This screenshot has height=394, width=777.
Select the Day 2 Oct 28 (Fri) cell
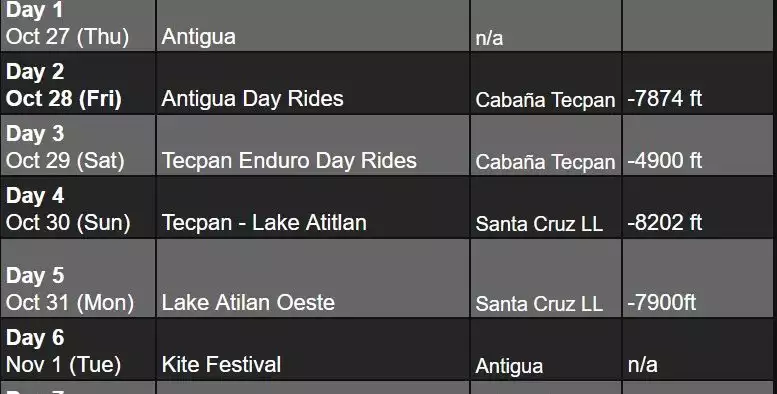[78, 84]
